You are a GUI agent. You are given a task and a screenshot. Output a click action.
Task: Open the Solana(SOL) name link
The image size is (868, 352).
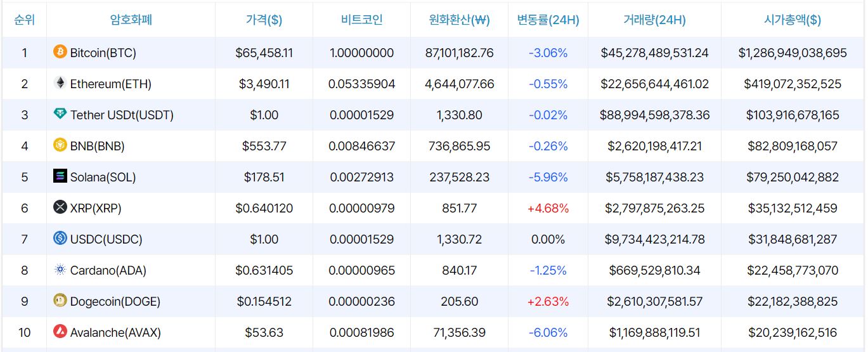tap(103, 177)
